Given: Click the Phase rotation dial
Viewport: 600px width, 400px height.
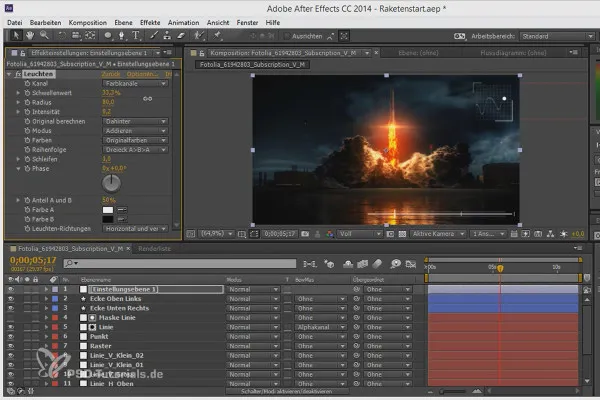Looking at the screenshot, I should (x=112, y=183).
